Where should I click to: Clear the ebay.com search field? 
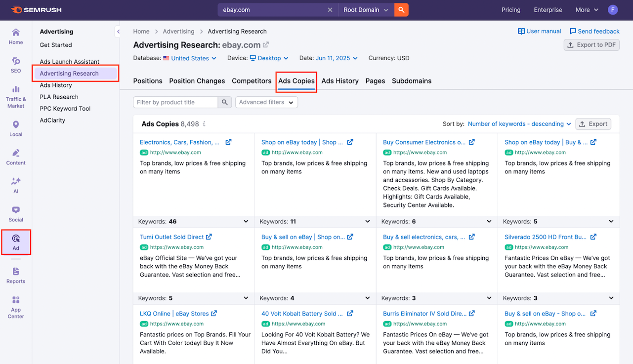tap(330, 10)
